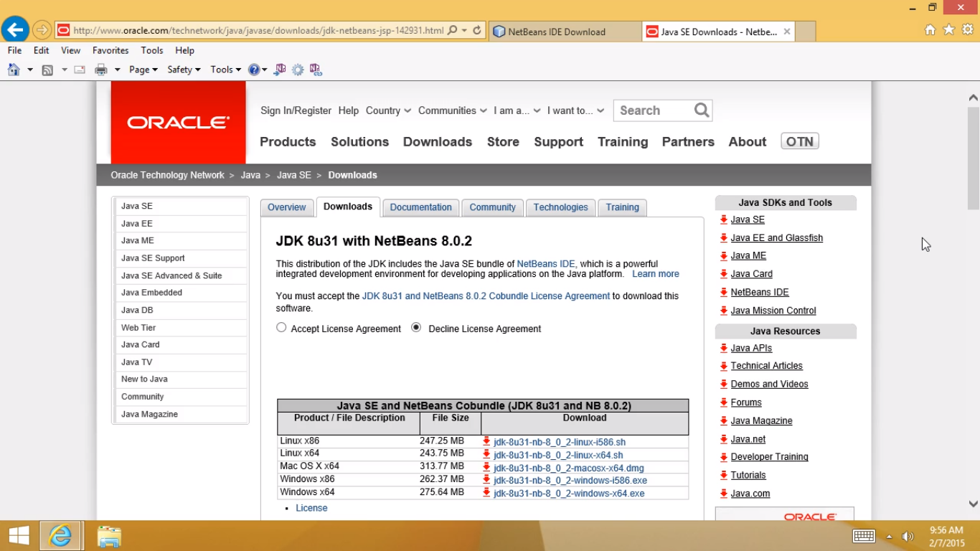This screenshot has height=551, width=980.
Task: Expand the feeds dropdown arrow
Action: pos(64,70)
